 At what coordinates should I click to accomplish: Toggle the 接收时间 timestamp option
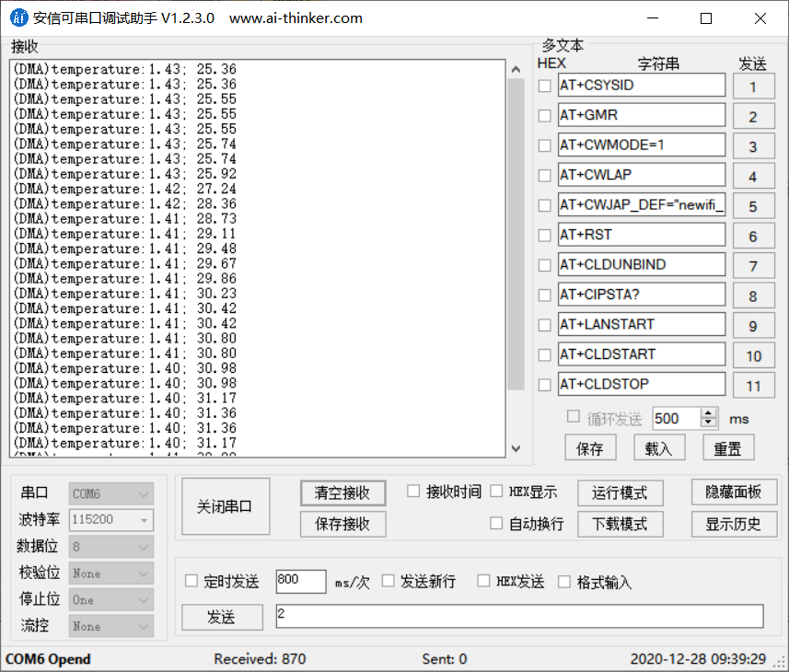[413, 491]
